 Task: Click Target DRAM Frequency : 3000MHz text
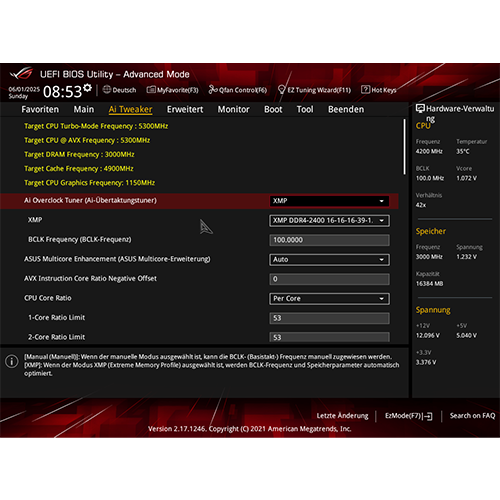[79, 154]
